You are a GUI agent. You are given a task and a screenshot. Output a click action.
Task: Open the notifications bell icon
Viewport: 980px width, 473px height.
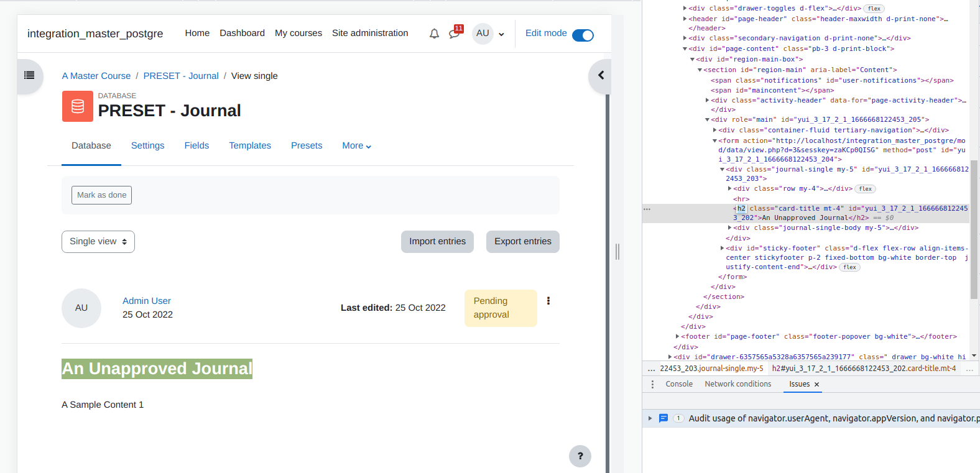click(x=434, y=34)
